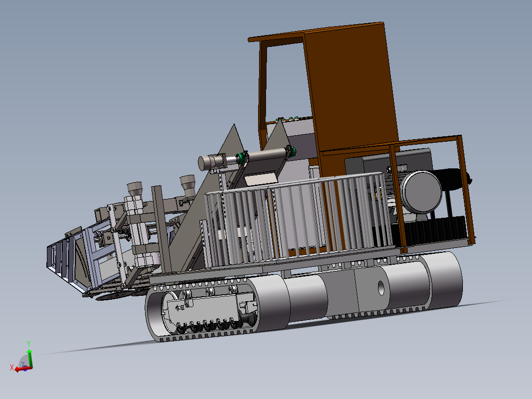532x399 pixels.
Task: Select the cylindrical motor housing at the rear platform
Action: click(x=420, y=192)
